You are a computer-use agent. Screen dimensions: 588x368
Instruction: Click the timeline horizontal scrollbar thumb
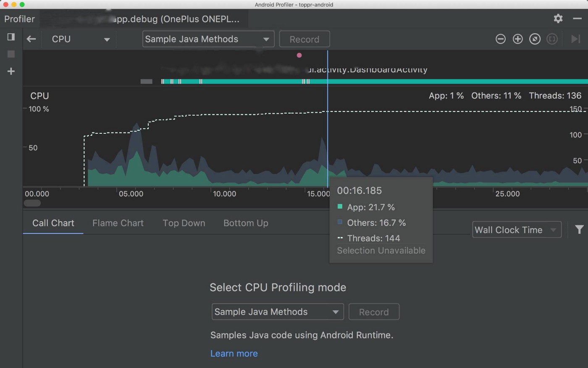(x=32, y=203)
